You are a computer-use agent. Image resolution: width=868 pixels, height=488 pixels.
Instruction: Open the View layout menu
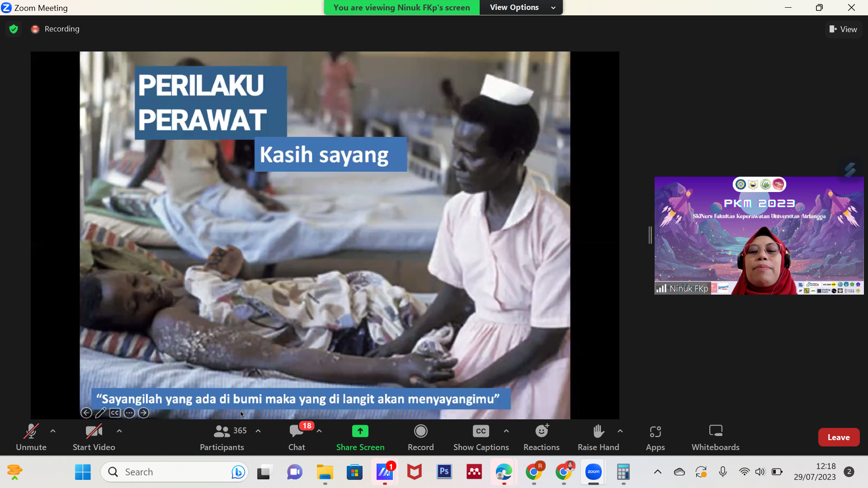point(843,29)
